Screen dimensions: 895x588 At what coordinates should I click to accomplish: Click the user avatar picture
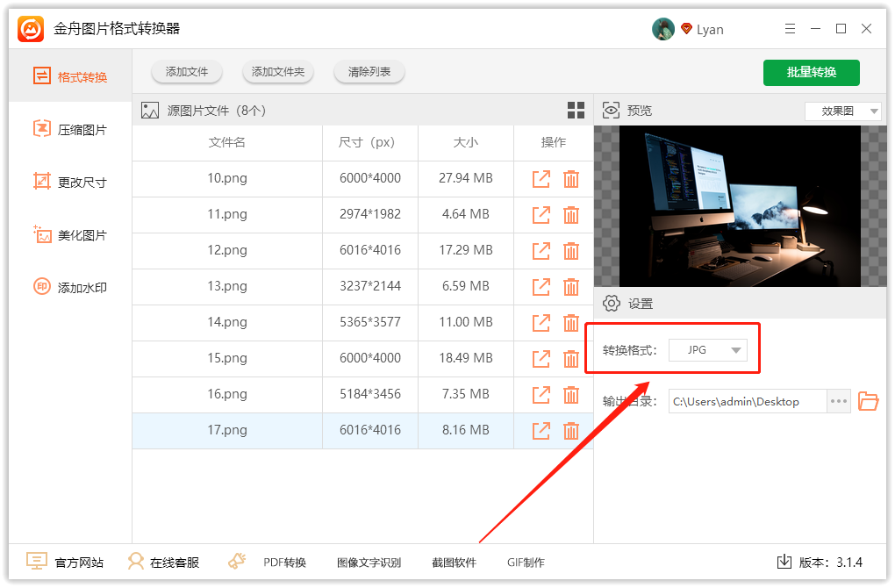pos(662,29)
